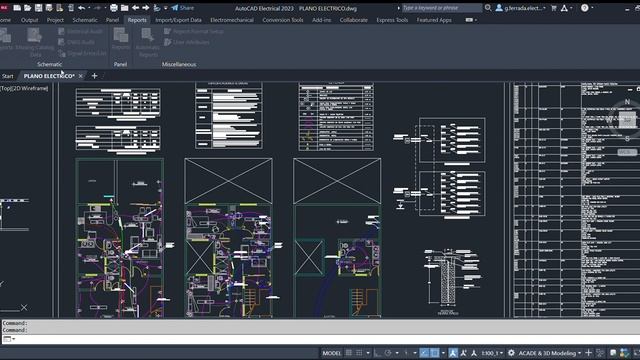
Task: Open the object snap settings dropdown arrow
Action: point(443,353)
